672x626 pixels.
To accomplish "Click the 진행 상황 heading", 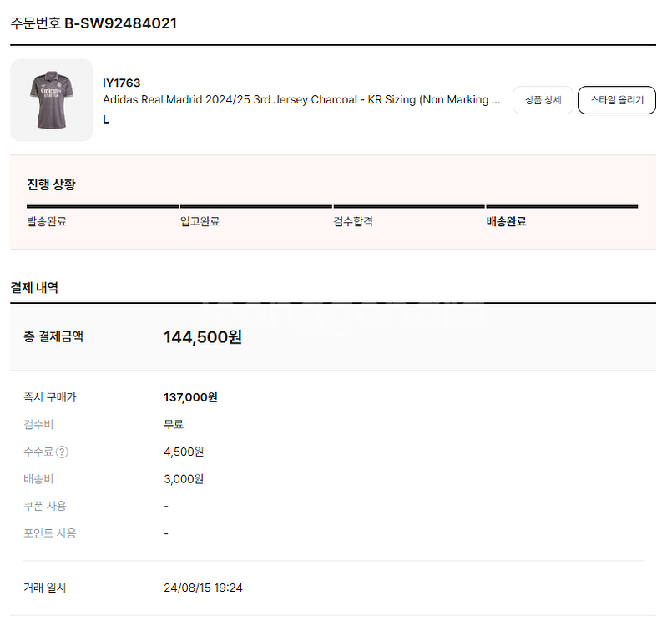I will tap(51, 184).
